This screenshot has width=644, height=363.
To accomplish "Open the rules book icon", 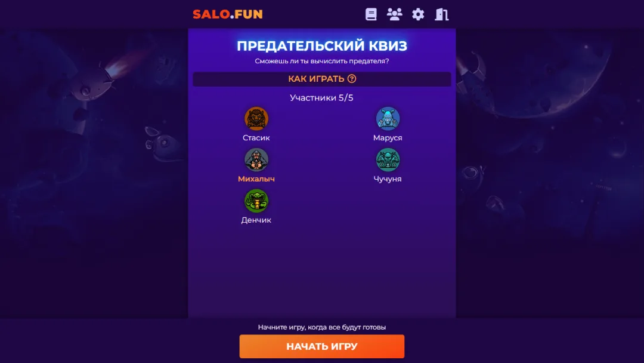I will (x=371, y=14).
